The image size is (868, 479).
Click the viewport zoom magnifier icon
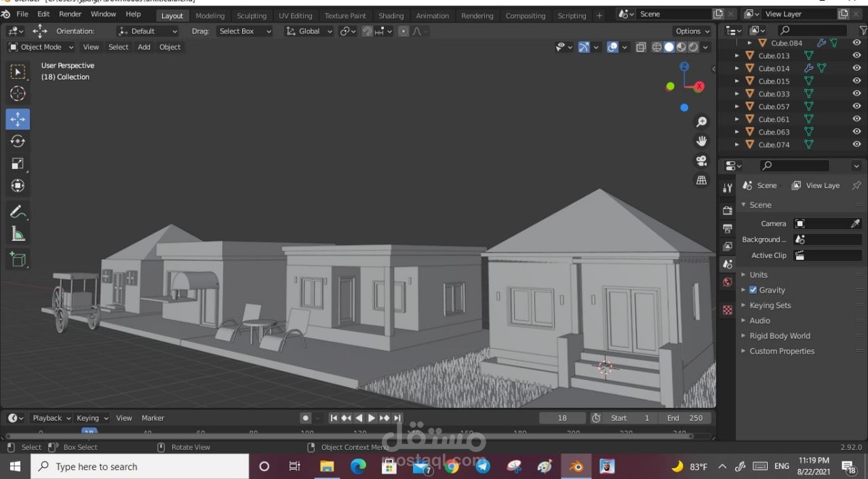click(x=702, y=121)
